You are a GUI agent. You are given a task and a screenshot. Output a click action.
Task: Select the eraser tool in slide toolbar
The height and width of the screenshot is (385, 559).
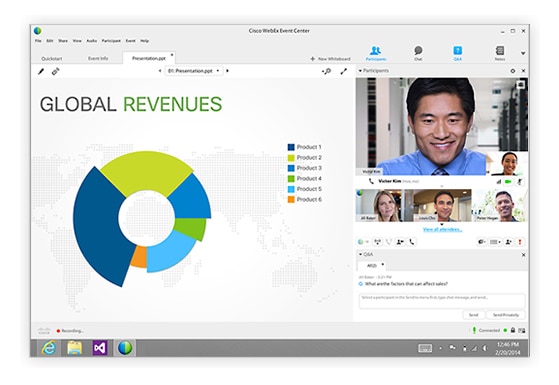pyautogui.click(x=55, y=72)
